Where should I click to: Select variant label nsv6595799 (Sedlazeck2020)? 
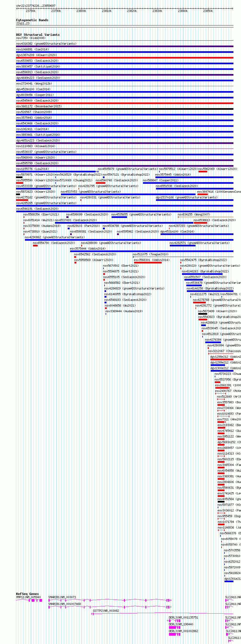pos(37,163)
